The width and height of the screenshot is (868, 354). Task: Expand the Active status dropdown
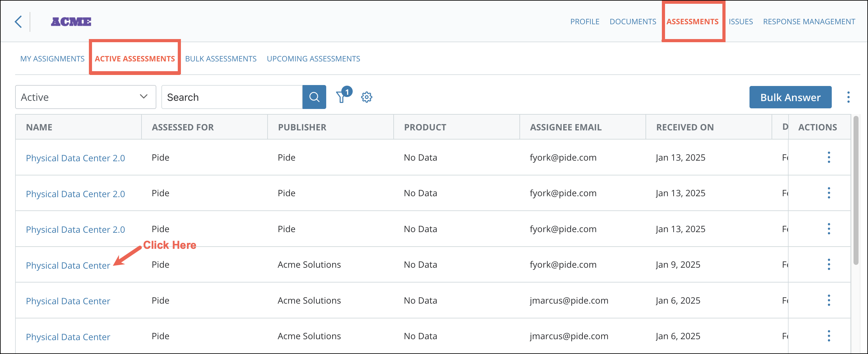(86, 97)
